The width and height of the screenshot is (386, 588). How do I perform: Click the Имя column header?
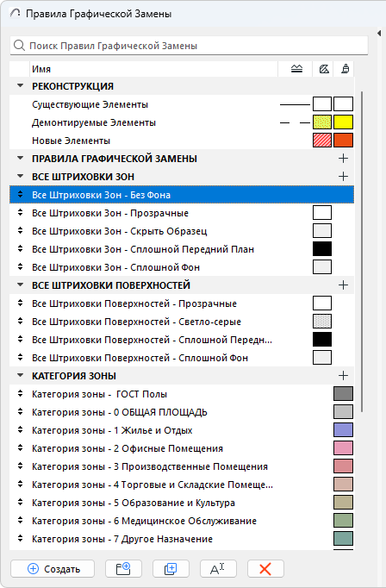153,69
